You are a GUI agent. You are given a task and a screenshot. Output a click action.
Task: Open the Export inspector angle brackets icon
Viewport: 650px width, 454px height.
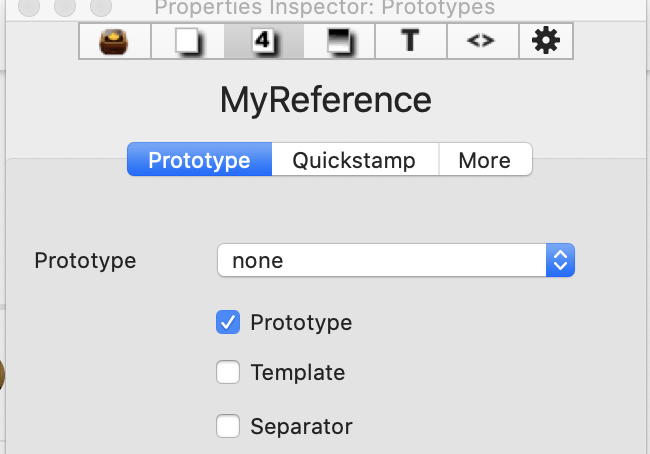tap(483, 41)
